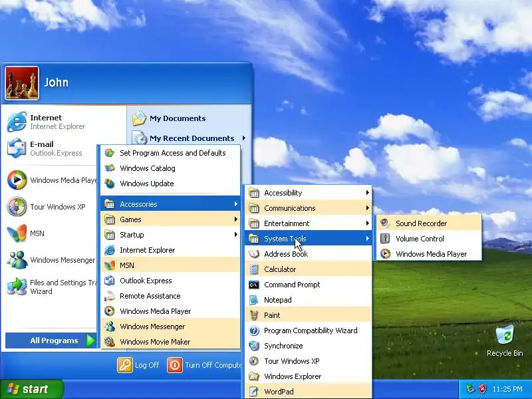Open Windows Movie Maker icon
This screenshot has width=532, height=399.
pos(109,342)
